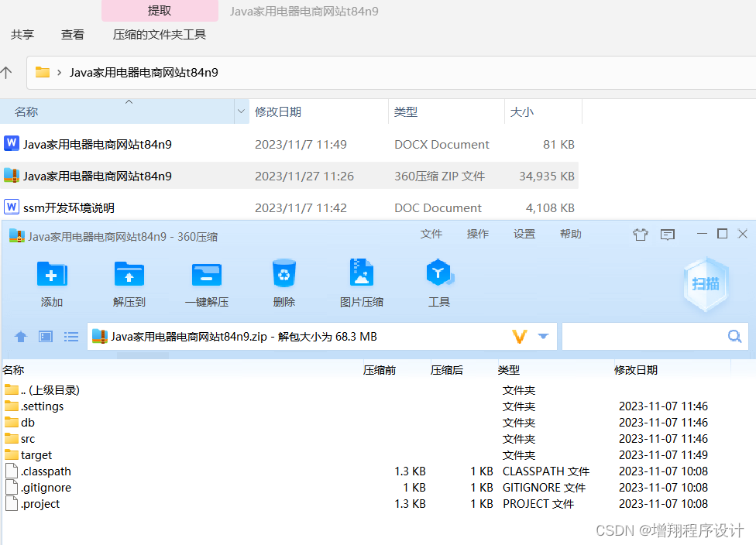
Task: Click the 360压缩 app logo in title bar
Action: tap(17, 235)
